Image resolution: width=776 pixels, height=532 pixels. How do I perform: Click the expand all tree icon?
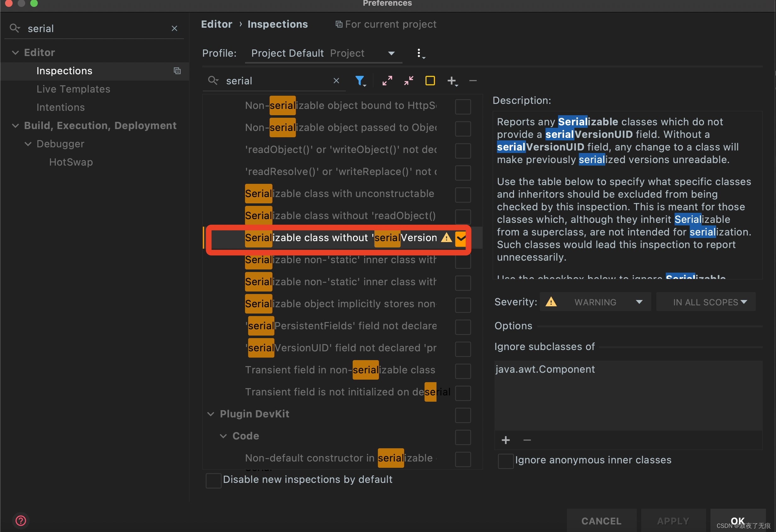(x=387, y=81)
